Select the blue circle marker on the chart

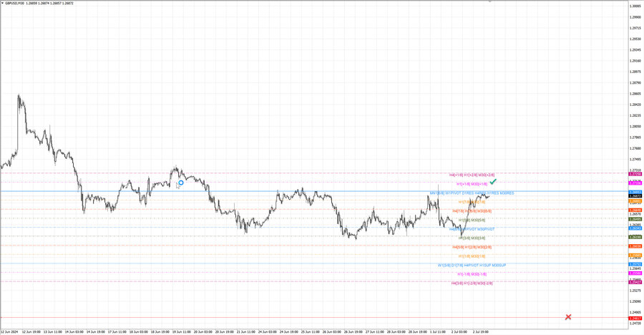pos(181,183)
